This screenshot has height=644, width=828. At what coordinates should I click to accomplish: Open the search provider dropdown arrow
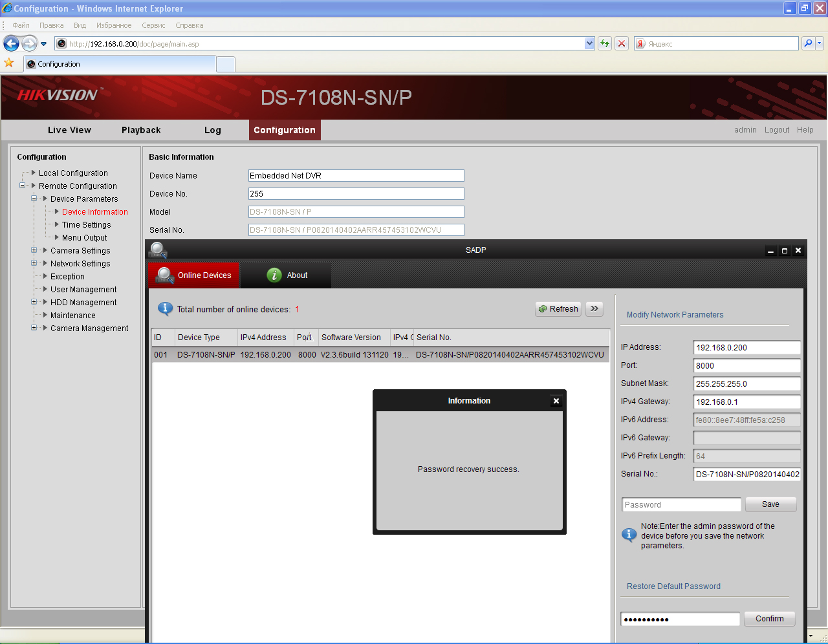click(820, 43)
